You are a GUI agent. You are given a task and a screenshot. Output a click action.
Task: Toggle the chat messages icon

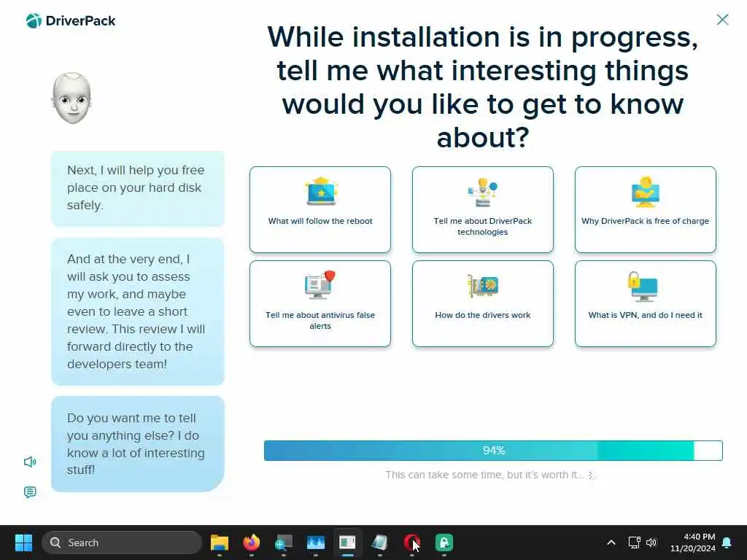coord(30,492)
